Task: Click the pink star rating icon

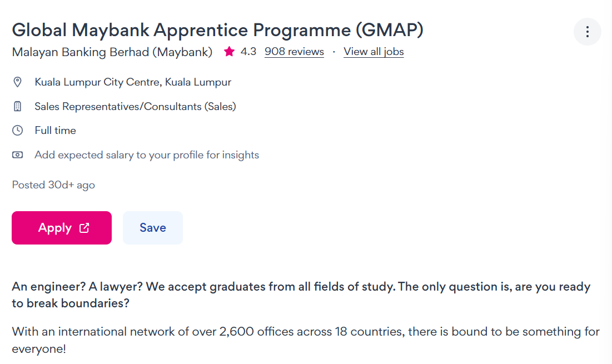Action: [229, 51]
